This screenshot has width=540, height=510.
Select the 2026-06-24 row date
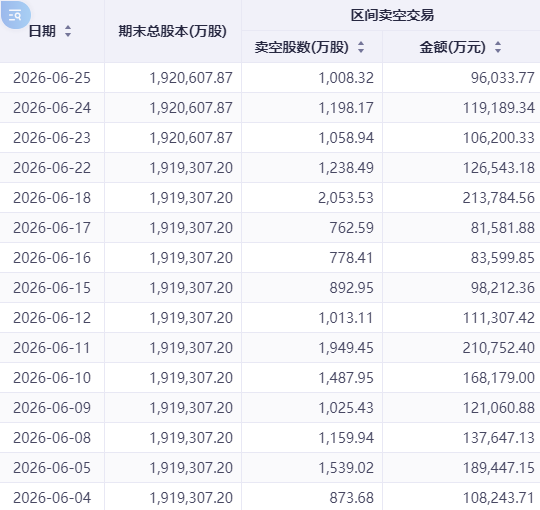point(52,108)
